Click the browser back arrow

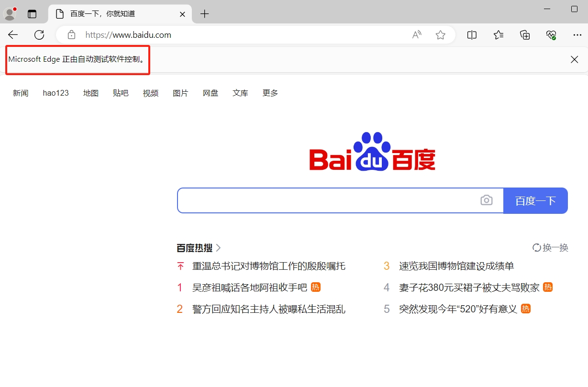click(x=13, y=35)
